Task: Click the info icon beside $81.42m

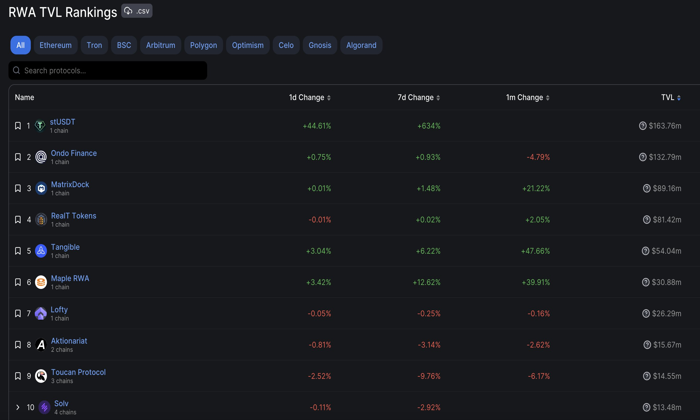Action: (x=646, y=220)
